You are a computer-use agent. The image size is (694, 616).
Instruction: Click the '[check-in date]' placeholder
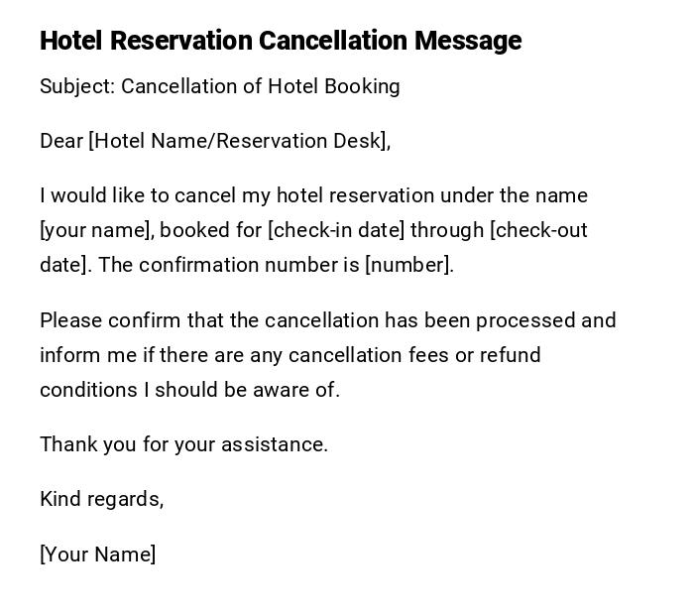pos(336,230)
